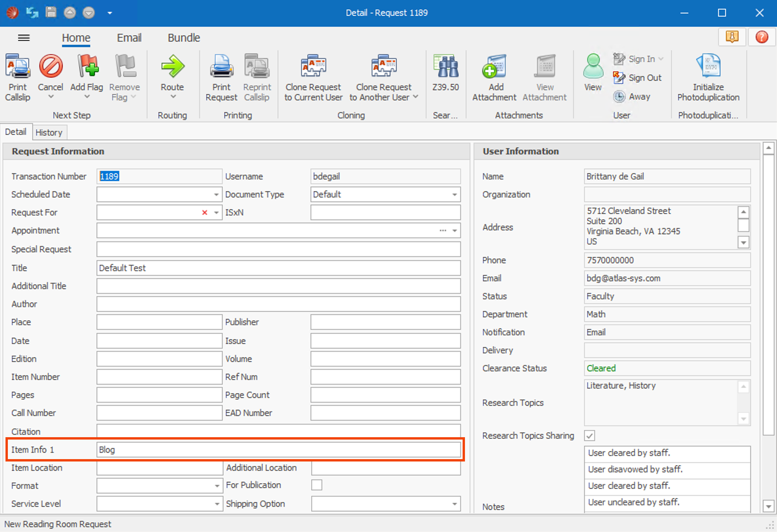Viewport: 777px width, 532px height.
Task: Expand the Scheduled Date picker
Action: 216,194
